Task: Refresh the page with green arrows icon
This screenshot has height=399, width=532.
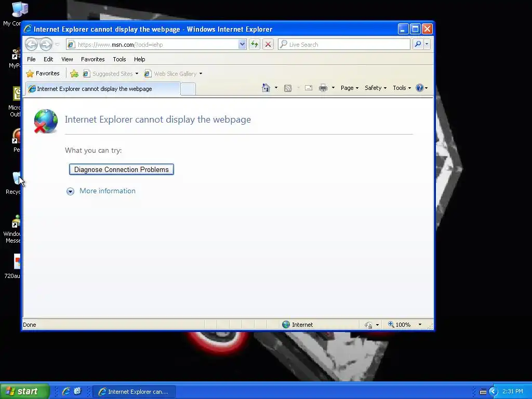Action: pos(255,45)
